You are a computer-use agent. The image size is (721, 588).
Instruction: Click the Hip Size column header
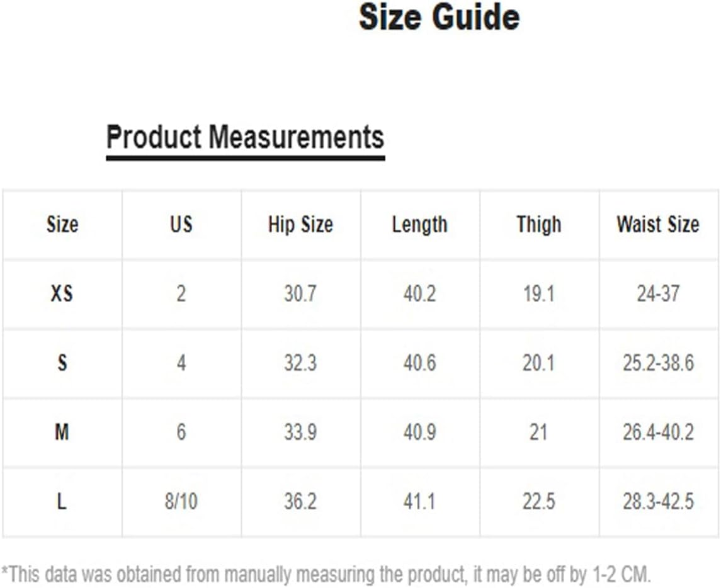point(300,224)
